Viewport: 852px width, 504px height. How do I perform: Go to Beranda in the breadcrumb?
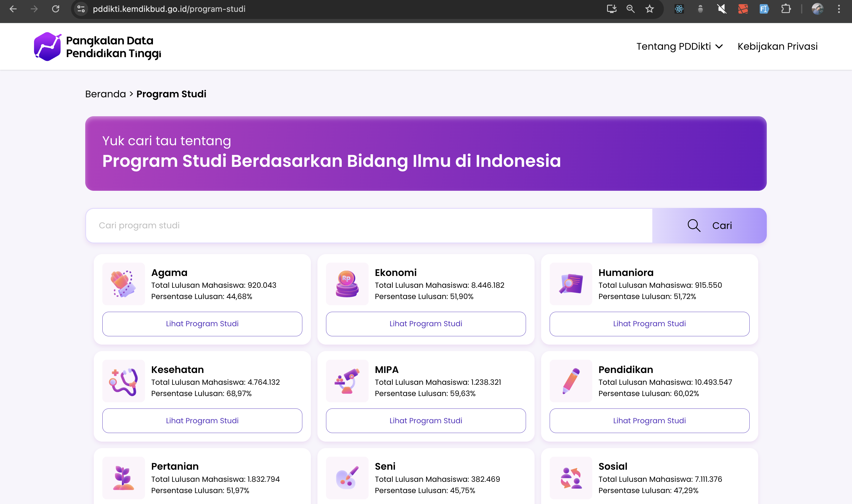(105, 94)
